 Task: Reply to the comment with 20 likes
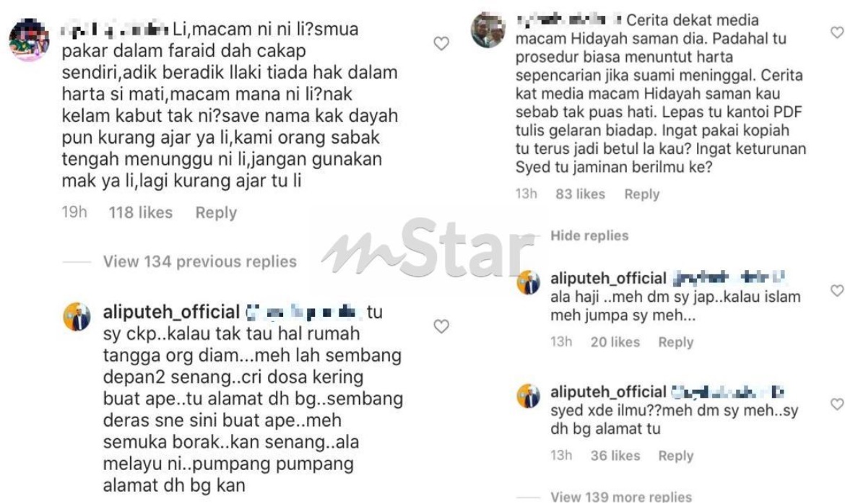(676, 342)
